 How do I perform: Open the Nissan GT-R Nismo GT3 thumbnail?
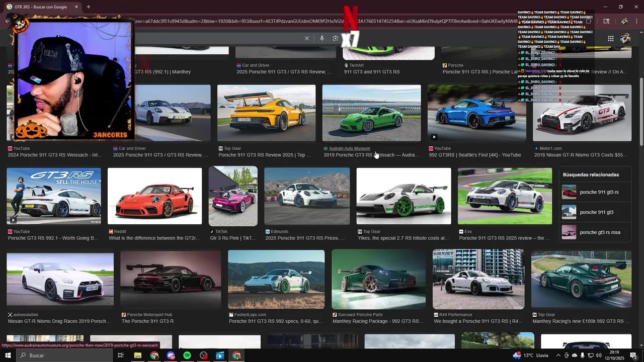[x=582, y=113]
